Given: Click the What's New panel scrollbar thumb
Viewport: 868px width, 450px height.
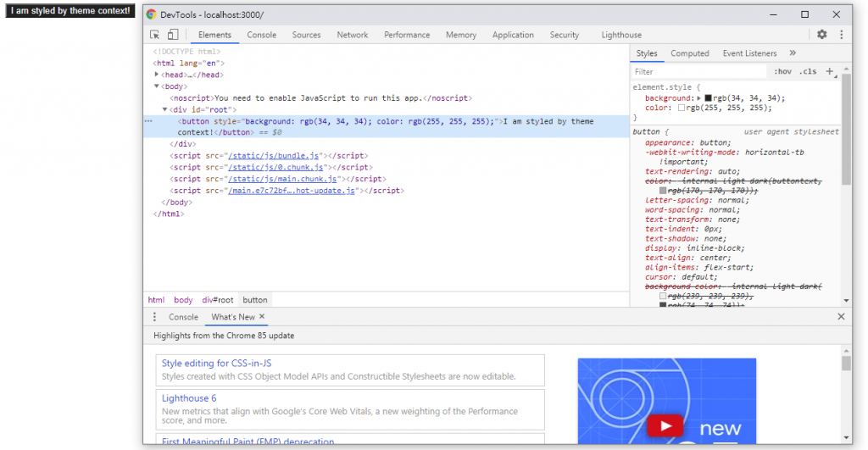Looking at the screenshot, I should 846,363.
